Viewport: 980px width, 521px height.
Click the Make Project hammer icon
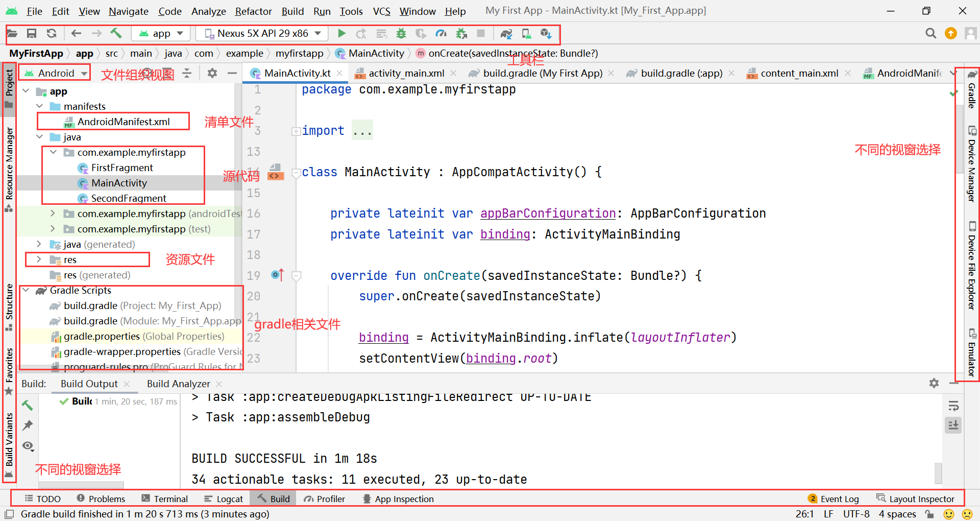116,34
